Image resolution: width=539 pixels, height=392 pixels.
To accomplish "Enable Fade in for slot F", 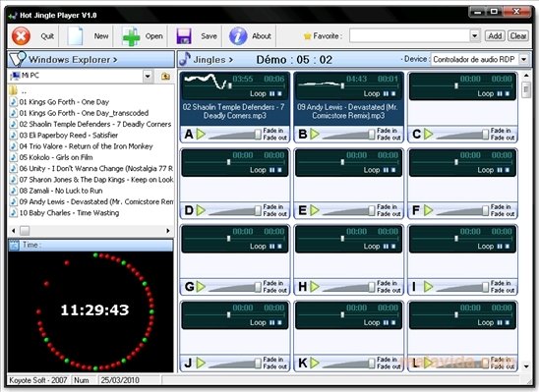I will point(501,206).
